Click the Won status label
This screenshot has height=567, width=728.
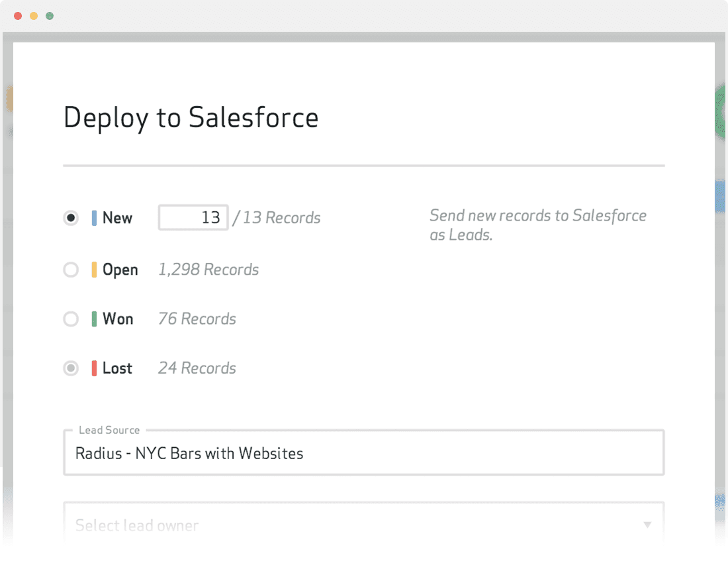tap(118, 319)
